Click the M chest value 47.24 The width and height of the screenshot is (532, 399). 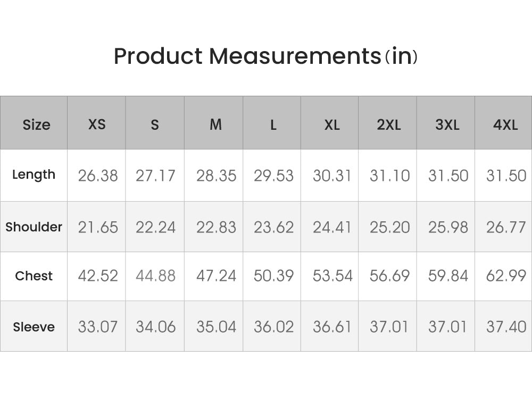[216, 276]
